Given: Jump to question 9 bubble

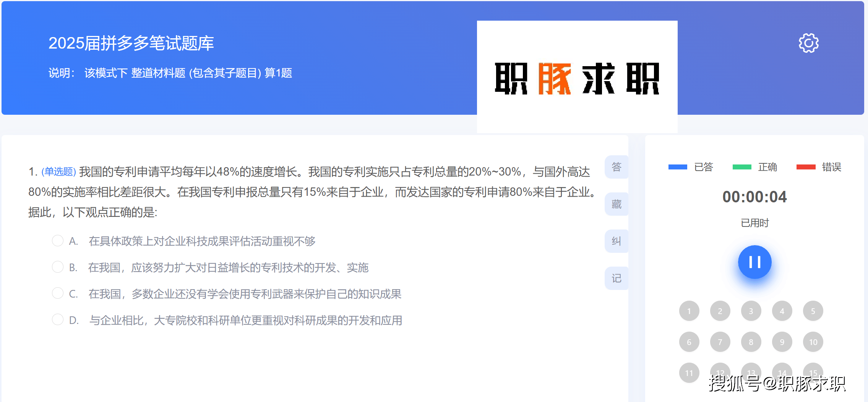Looking at the screenshot, I should (782, 342).
